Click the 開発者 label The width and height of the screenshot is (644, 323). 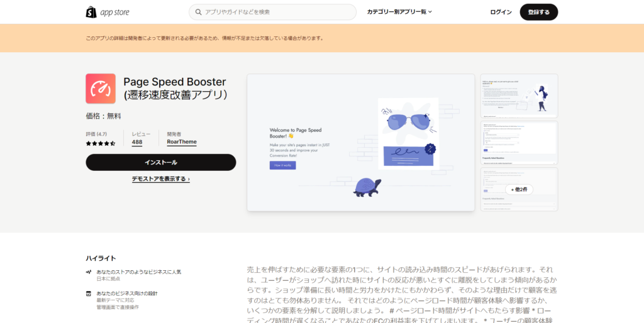pyautogui.click(x=174, y=134)
